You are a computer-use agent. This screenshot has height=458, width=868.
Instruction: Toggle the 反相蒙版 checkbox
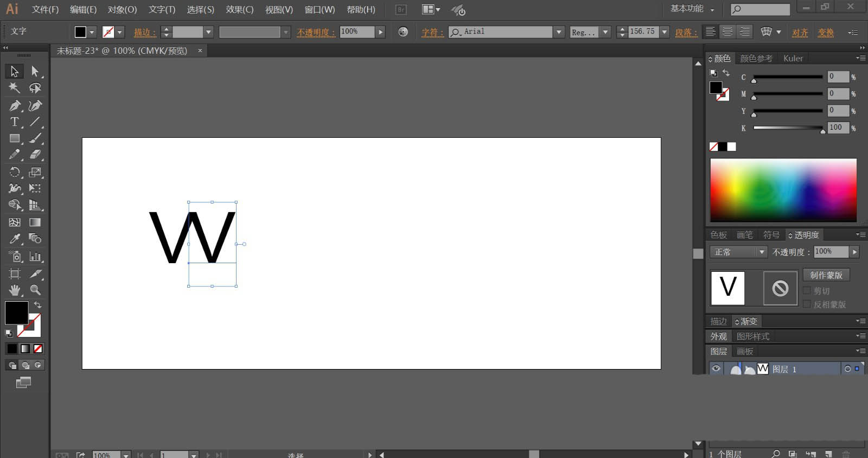pyautogui.click(x=807, y=304)
